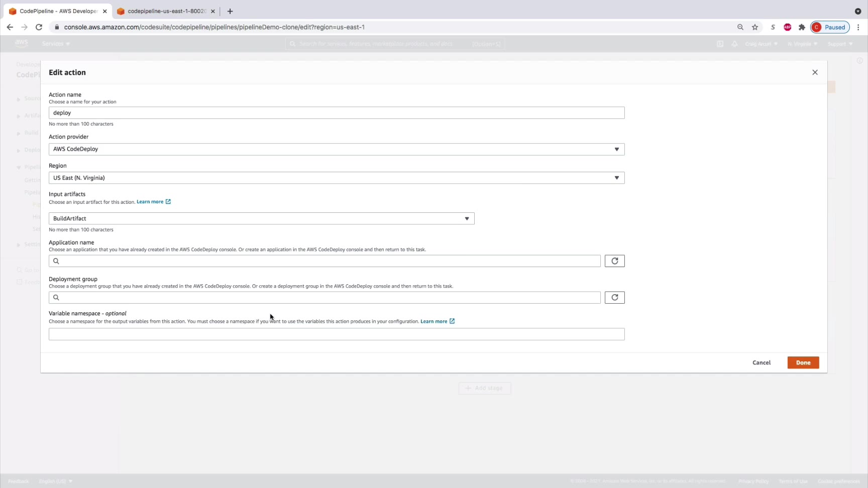Open the AdBlock Plus extension icon
The image size is (868, 488).
tap(787, 27)
